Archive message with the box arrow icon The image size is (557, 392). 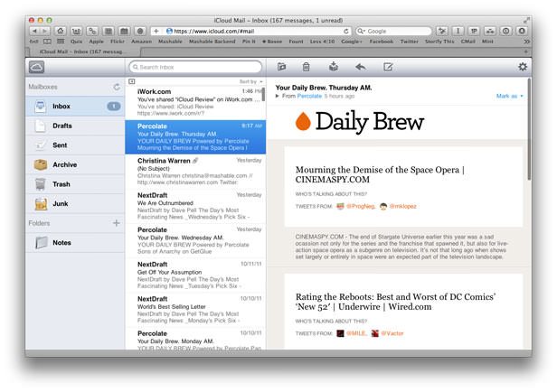coord(333,66)
